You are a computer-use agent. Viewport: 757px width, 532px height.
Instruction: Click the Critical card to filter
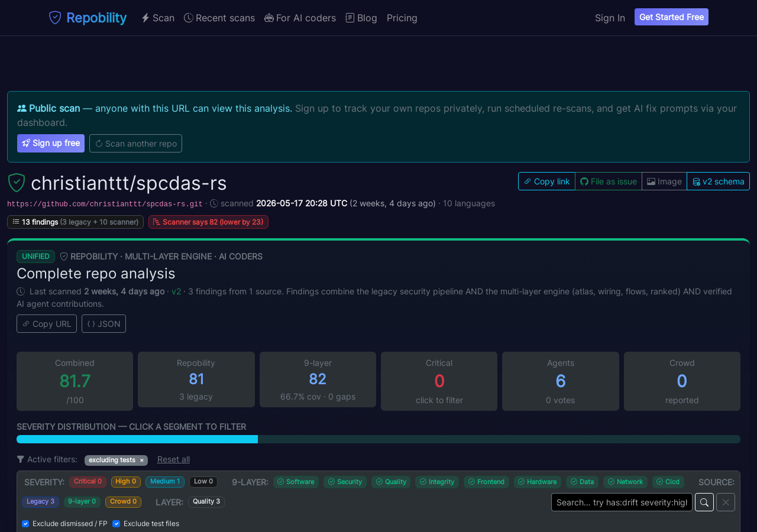coord(439,381)
